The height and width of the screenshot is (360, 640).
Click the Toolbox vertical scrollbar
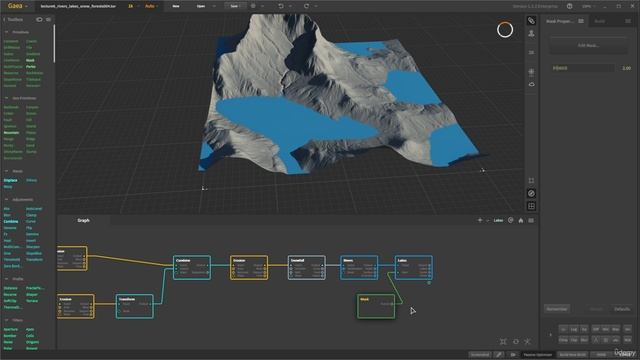pyautogui.click(x=54, y=43)
